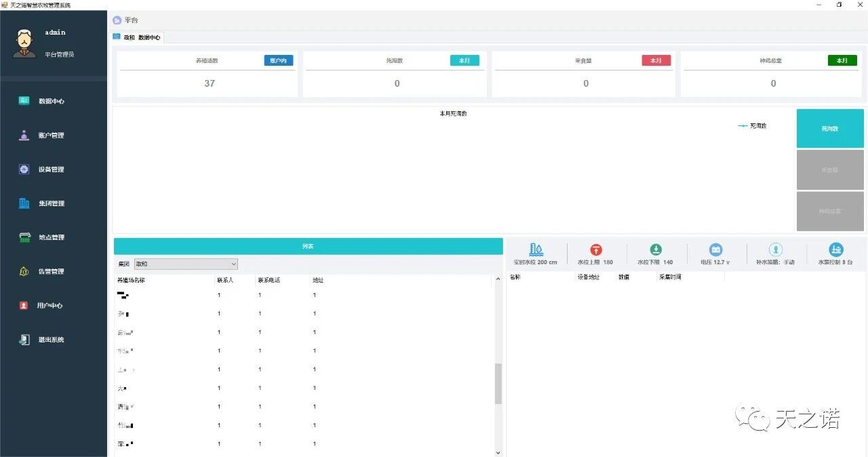
Task: Open 设备管理 via its fan icon
Action: 24,170
